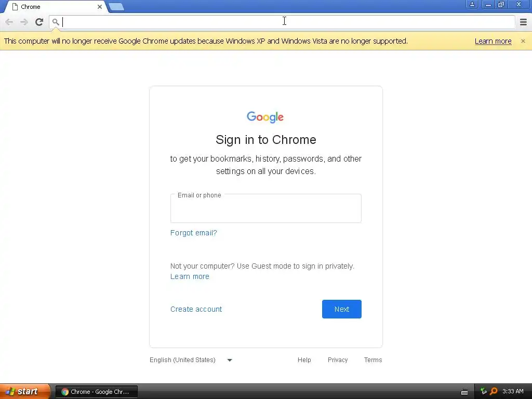
Task: Expand the English (United States) language dropdown
Action: click(191, 360)
